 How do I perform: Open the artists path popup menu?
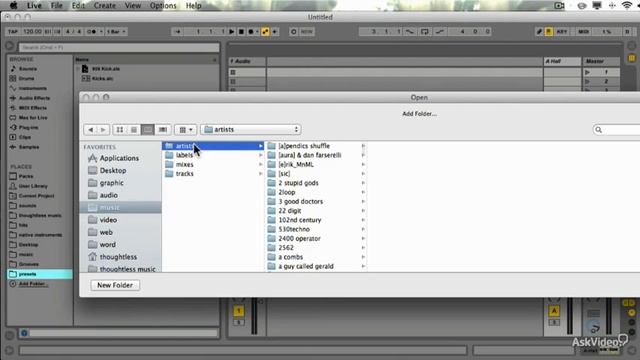coord(251,129)
